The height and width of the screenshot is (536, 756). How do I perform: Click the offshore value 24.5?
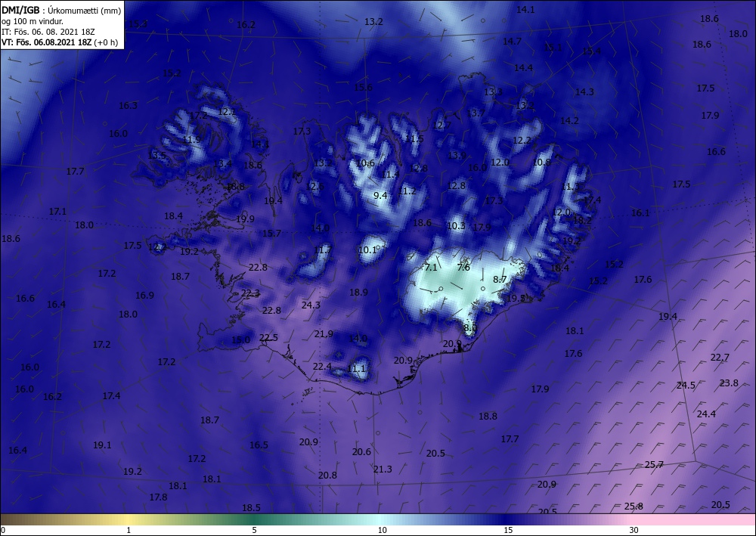tap(686, 385)
